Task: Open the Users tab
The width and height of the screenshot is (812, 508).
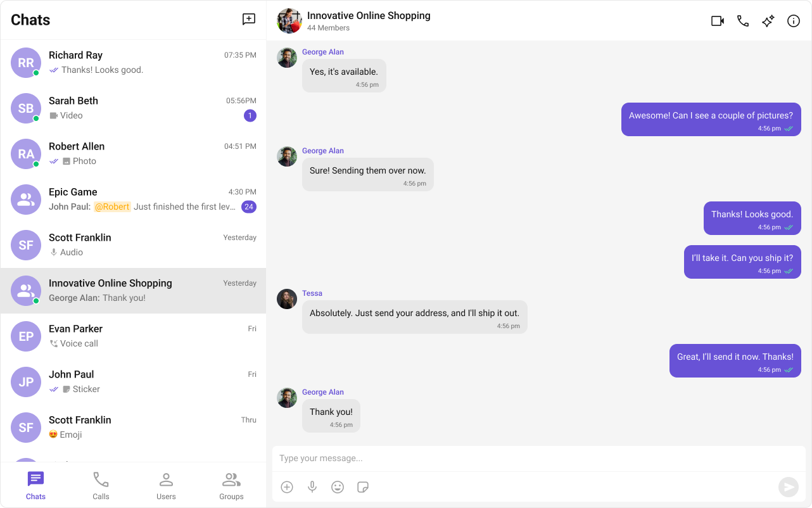Action: (x=166, y=485)
